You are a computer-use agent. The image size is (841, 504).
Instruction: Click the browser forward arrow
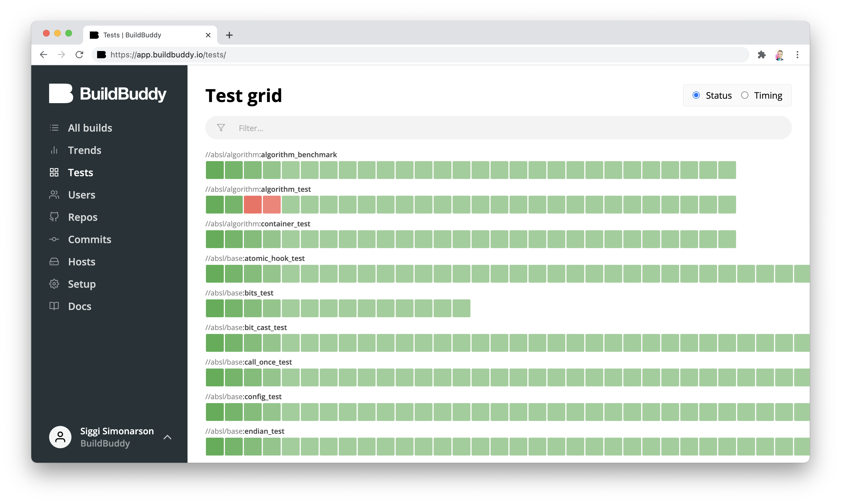pyautogui.click(x=62, y=55)
